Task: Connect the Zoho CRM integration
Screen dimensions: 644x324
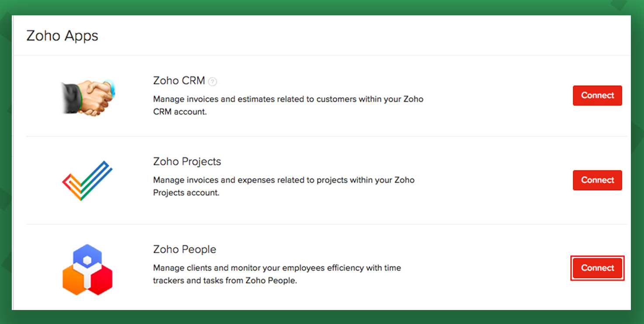Action: coord(597,95)
